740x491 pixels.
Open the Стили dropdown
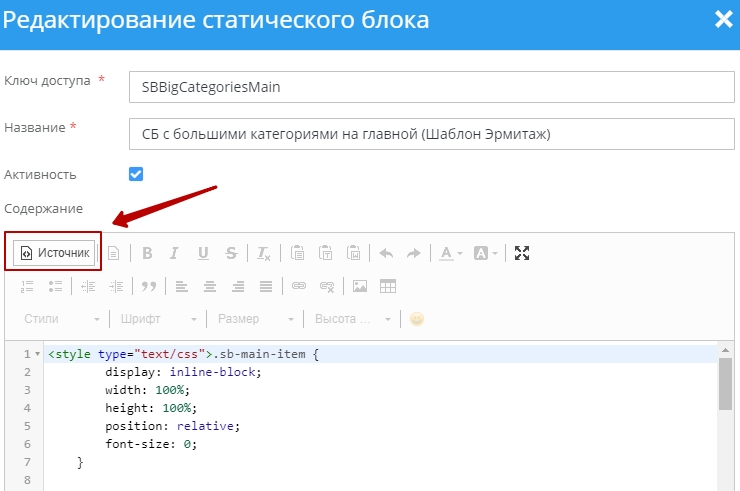click(62, 319)
